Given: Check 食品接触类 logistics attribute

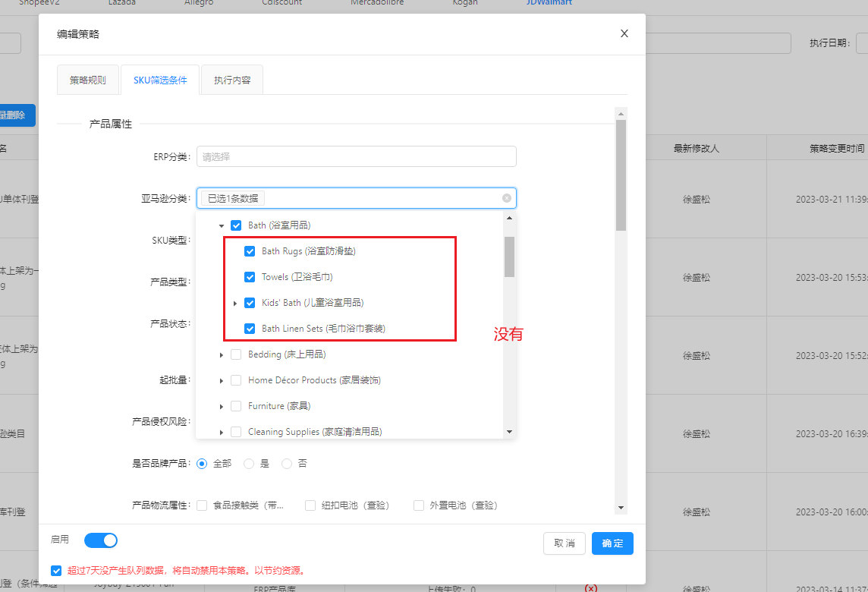Looking at the screenshot, I should (x=202, y=505).
